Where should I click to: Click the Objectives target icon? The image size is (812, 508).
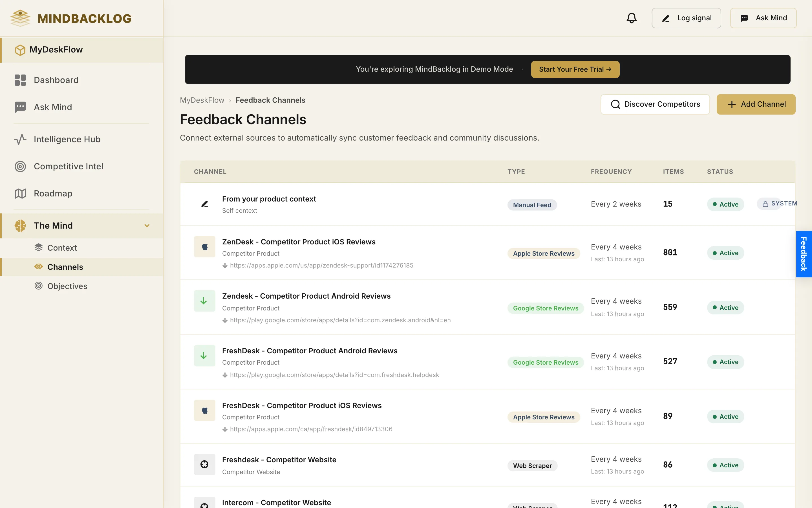point(39,286)
